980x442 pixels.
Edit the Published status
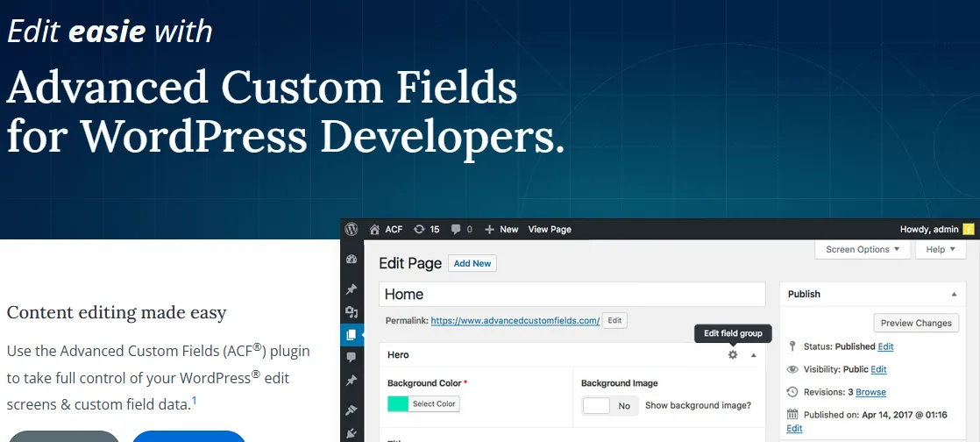tap(885, 346)
